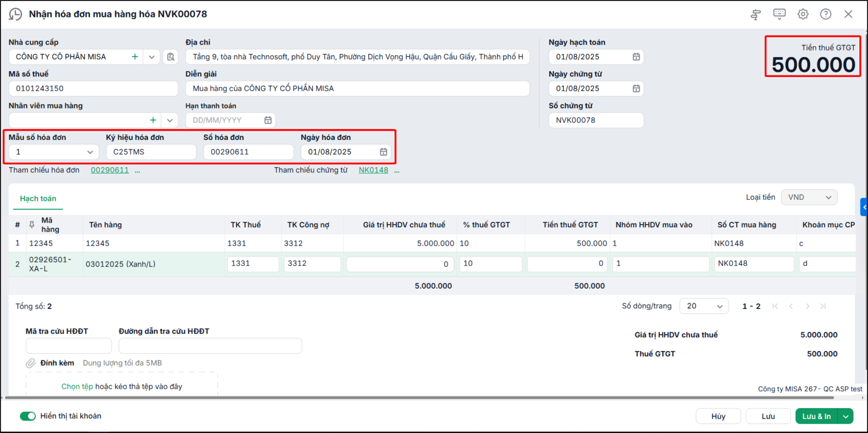The image size is (868, 433).
Task: Click the Lưu & In button
Action: tap(816, 417)
